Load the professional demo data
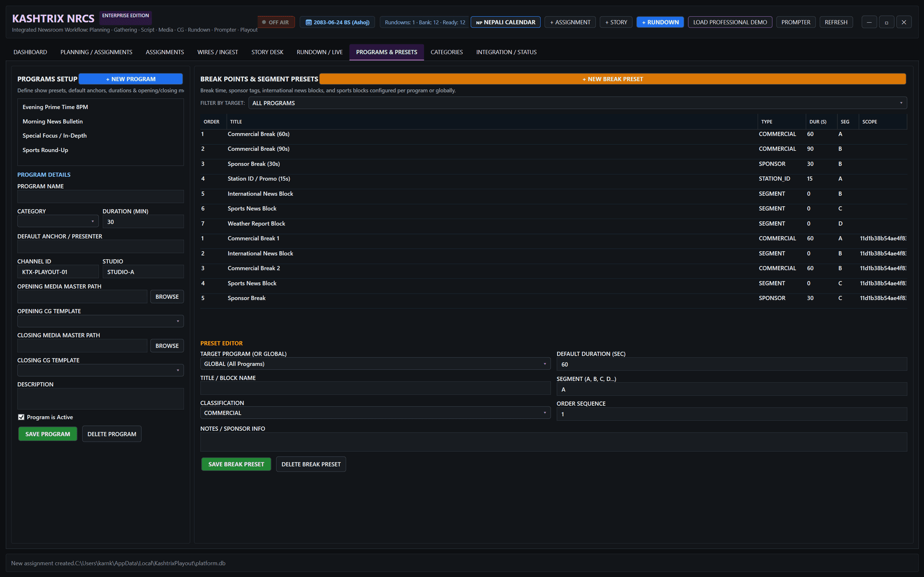This screenshot has width=924, height=577. 730,22
